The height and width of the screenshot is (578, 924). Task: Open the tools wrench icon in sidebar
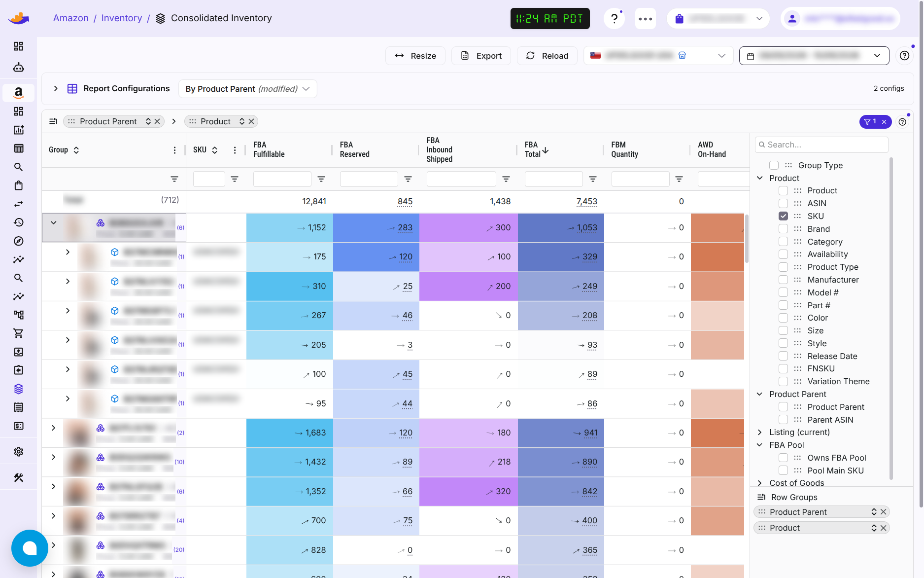click(18, 477)
